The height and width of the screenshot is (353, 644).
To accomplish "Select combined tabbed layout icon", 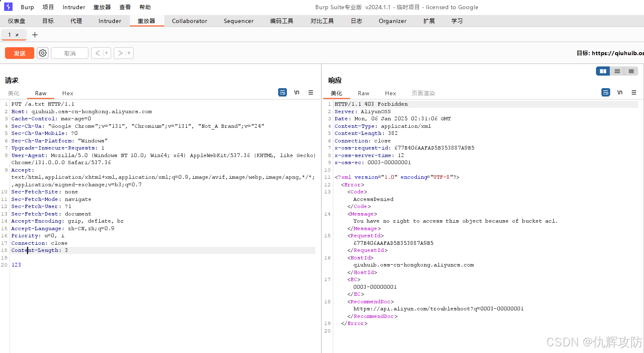I will click(x=631, y=71).
